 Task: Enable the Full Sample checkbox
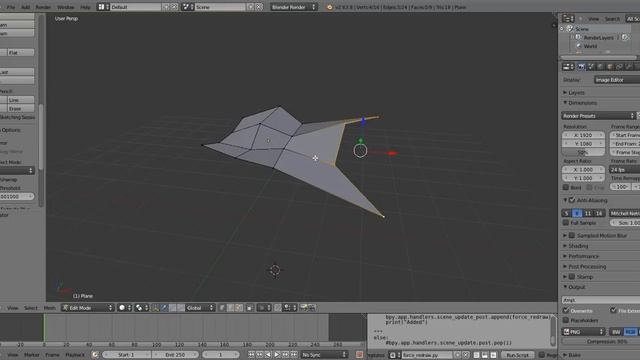tap(566, 222)
